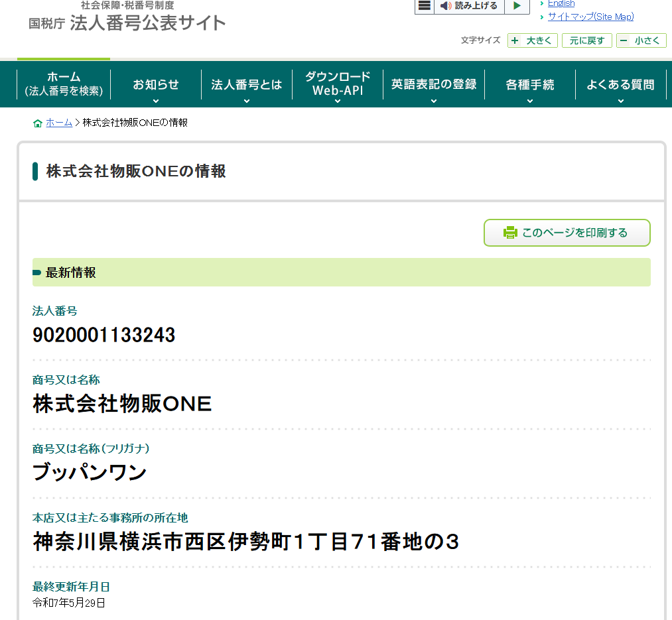
Task: Click the 読み上げる speaker button
Action: point(469,6)
